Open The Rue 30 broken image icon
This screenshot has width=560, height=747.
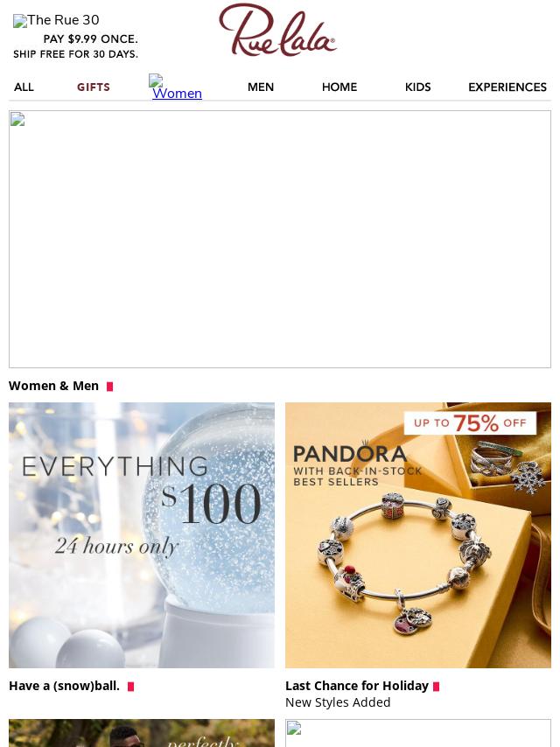click(x=20, y=22)
